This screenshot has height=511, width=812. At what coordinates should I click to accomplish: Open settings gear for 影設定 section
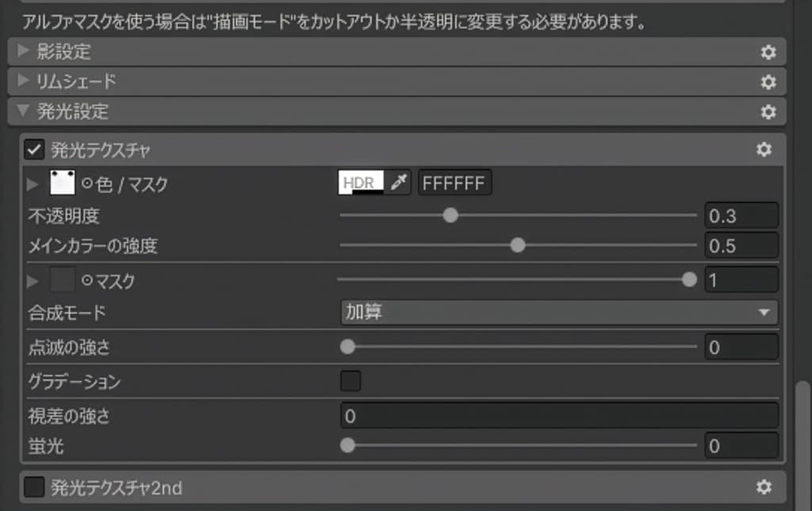coord(767,52)
